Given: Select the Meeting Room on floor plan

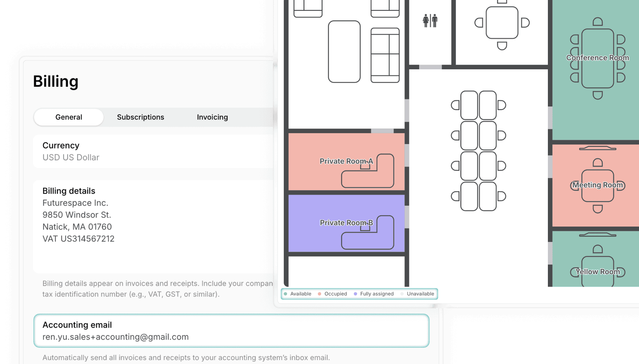Looking at the screenshot, I should tap(596, 185).
